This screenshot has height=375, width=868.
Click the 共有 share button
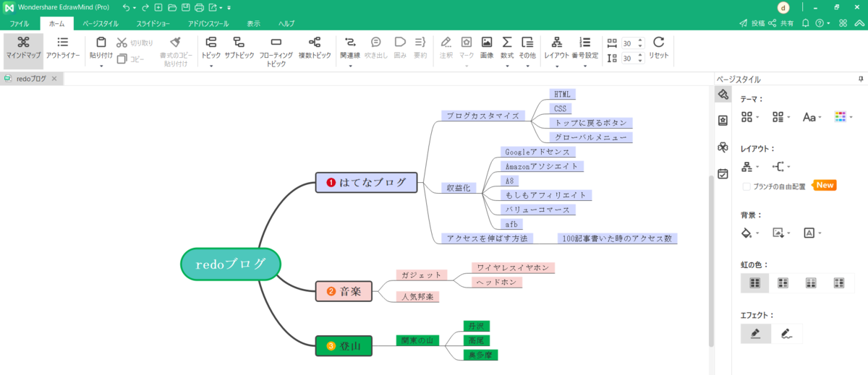pos(780,23)
